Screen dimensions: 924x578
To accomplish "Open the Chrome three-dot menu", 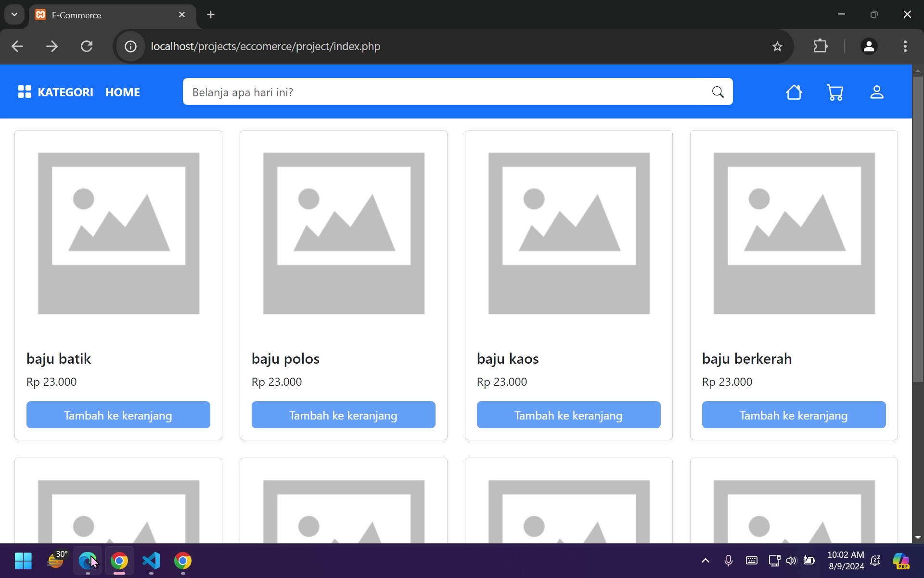I will pyautogui.click(x=905, y=46).
